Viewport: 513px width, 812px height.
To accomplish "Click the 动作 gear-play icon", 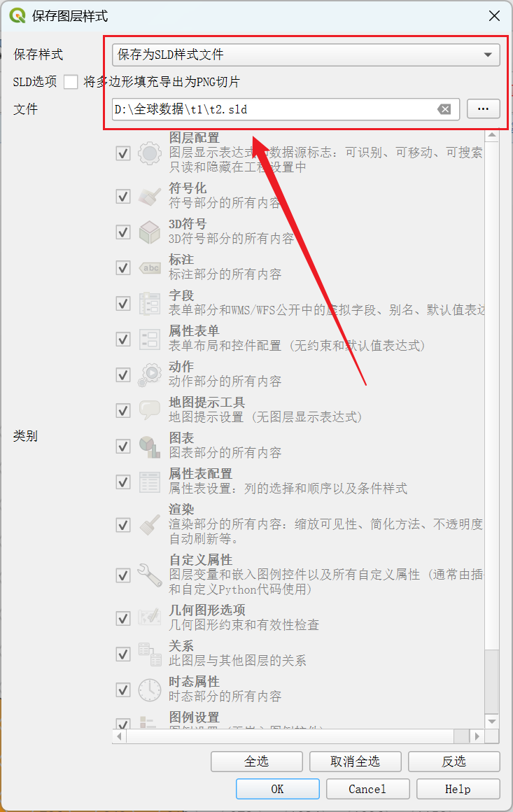I will click(150, 375).
